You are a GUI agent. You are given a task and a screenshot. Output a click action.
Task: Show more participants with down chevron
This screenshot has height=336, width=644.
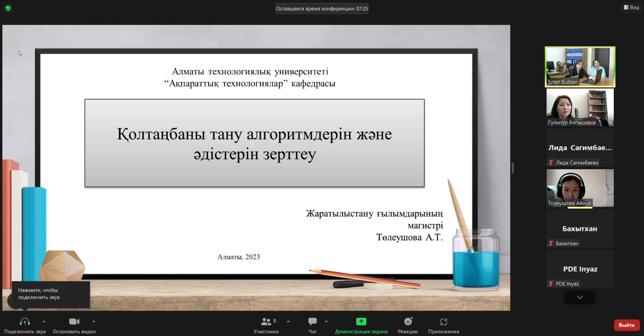580,297
